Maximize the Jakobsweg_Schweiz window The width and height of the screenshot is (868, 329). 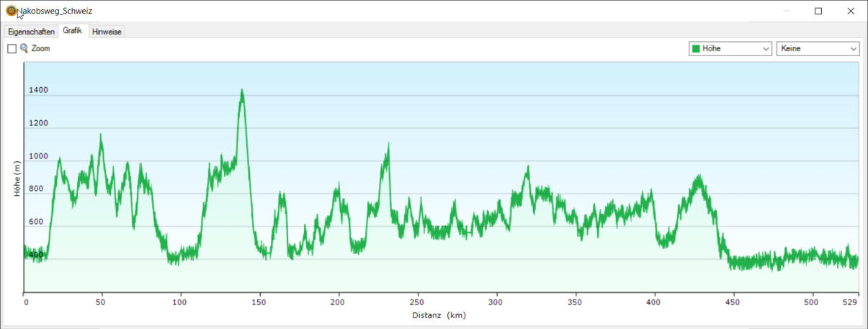click(x=818, y=11)
